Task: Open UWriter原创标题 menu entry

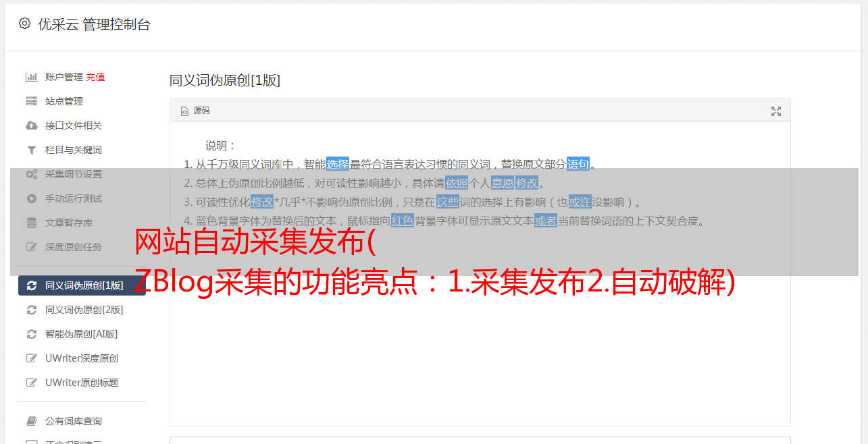Action: click(x=82, y=383)
